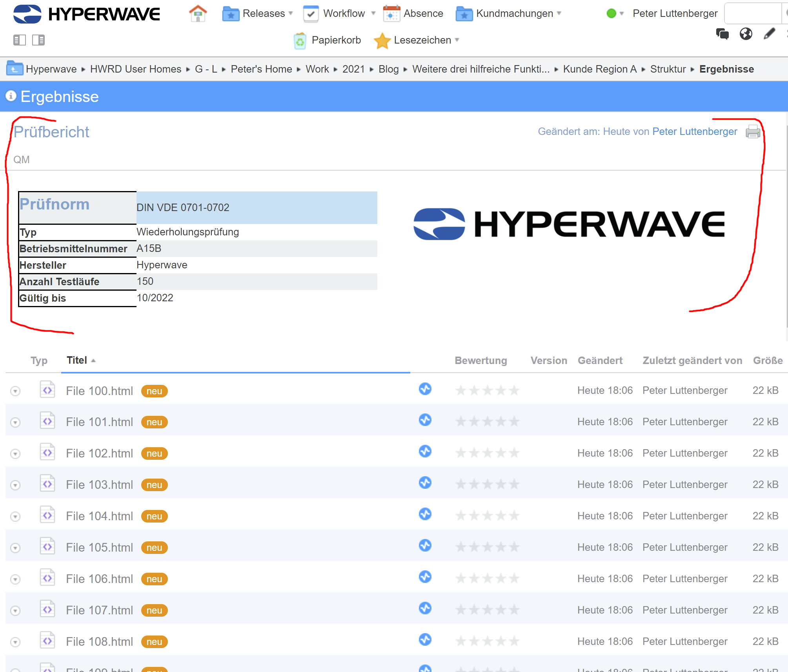Navigate to Blog breadcrumb
The height and width of the screenshot is (672, 788).
click(389, 69)
